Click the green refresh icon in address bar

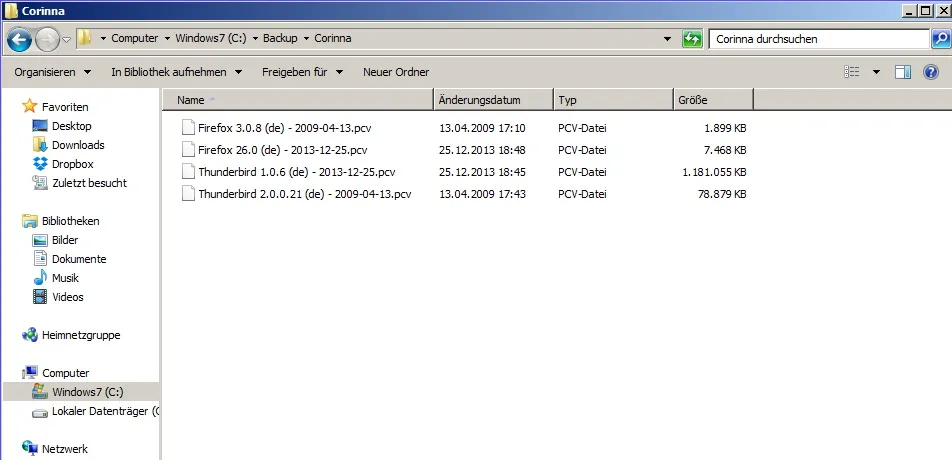[x=692, y=39]
